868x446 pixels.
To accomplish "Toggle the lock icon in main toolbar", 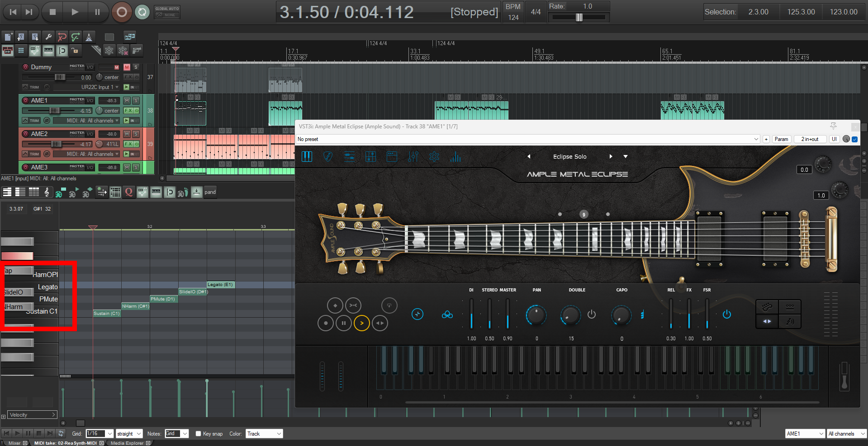I will 75,51.
